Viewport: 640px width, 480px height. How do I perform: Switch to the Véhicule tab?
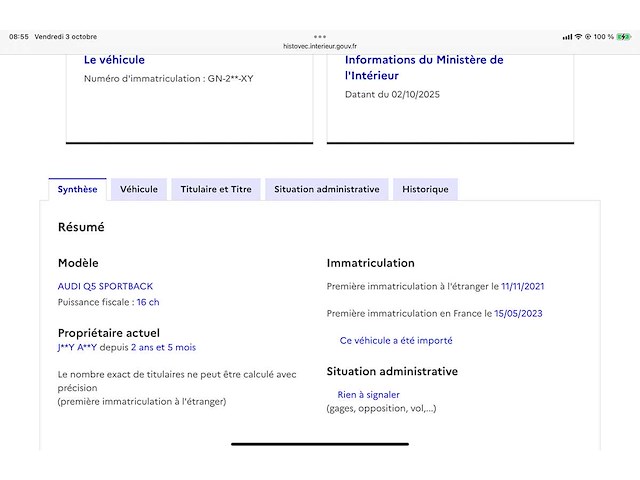coord(139,189)
